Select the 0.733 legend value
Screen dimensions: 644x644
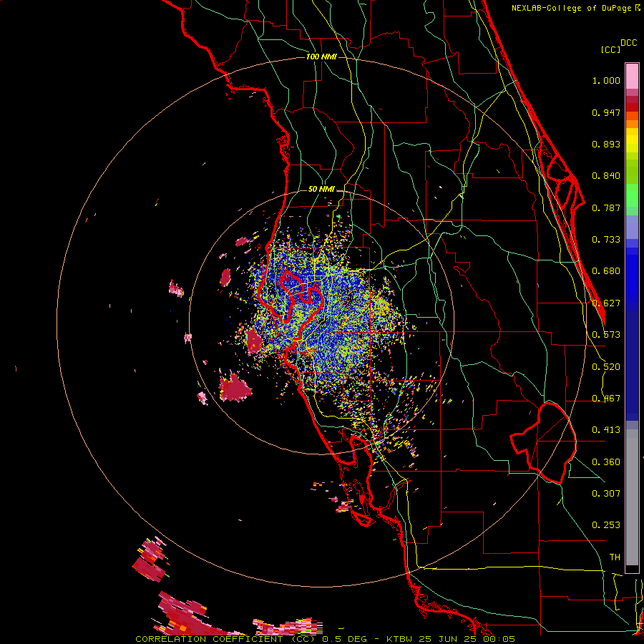(606, 240)
